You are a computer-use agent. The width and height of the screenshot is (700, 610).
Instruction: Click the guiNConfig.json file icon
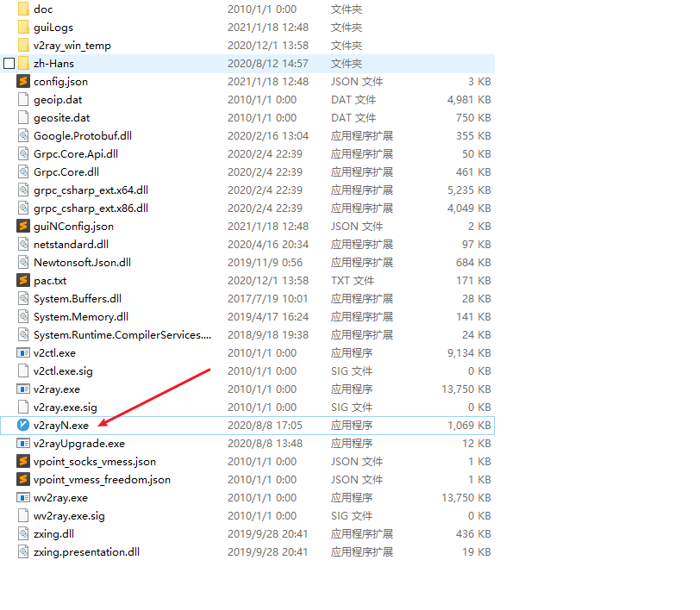(23, 226)
